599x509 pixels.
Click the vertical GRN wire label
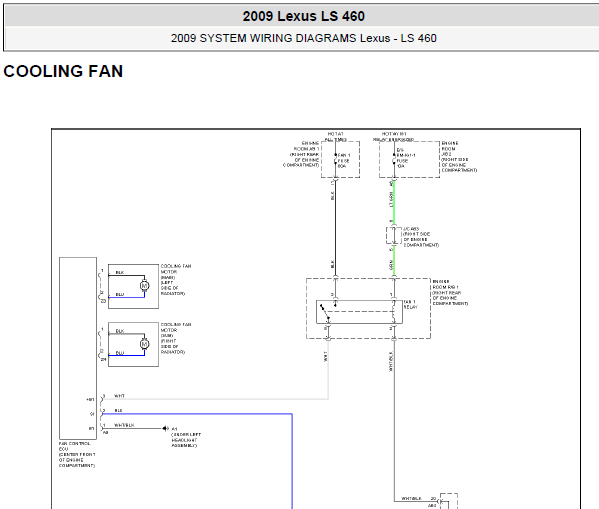click(390, 265)
